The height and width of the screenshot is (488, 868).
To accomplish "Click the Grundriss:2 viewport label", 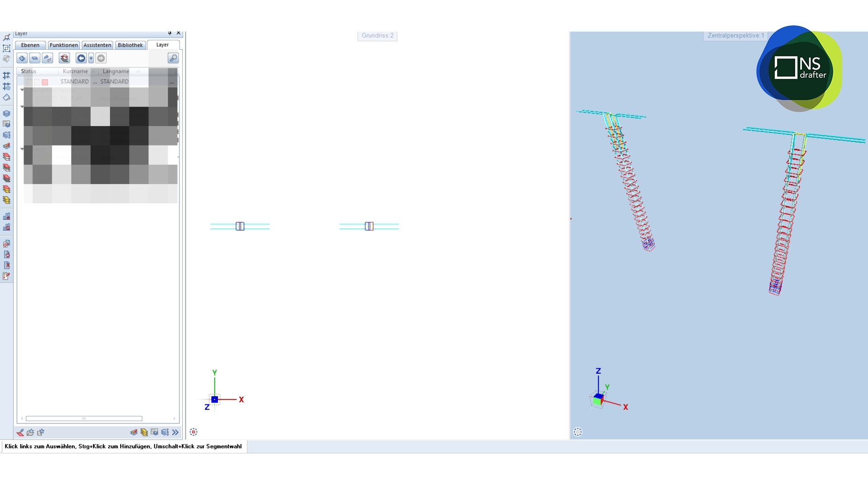I will point(377,36).
